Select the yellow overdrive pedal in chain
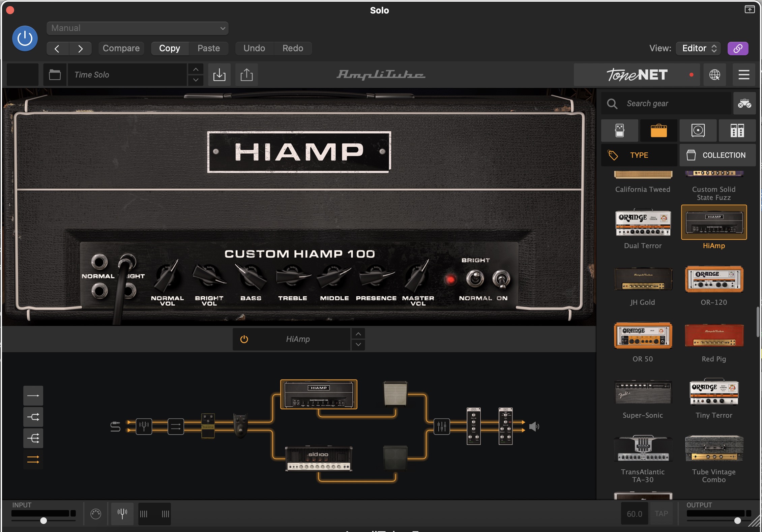 point(208,426)
